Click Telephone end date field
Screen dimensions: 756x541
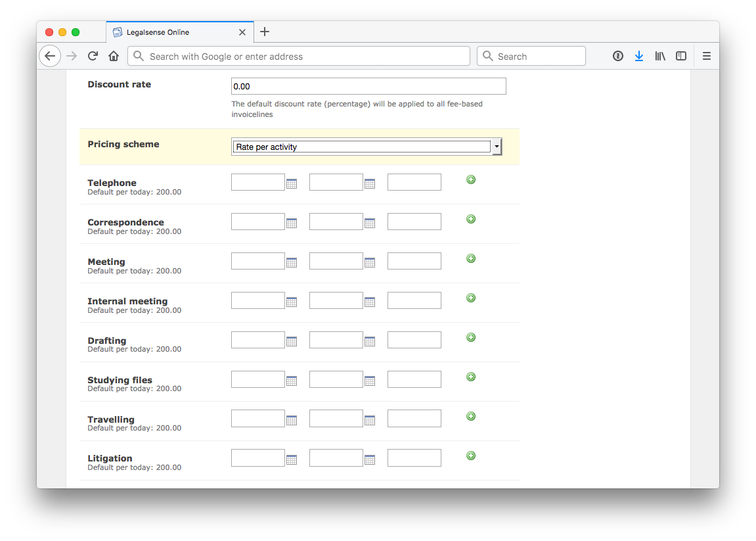tap(336, 182)
